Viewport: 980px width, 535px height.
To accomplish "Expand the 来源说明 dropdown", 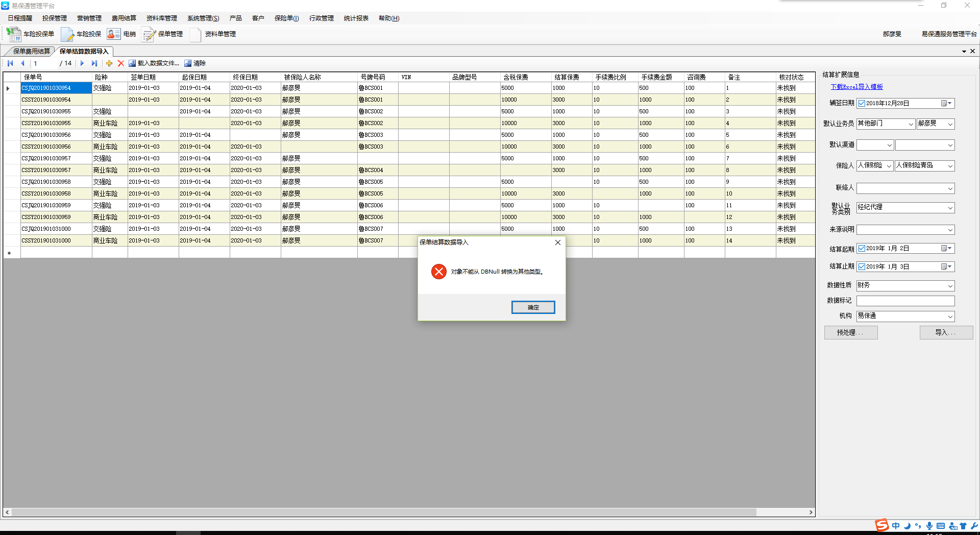I will pos(950,230).
